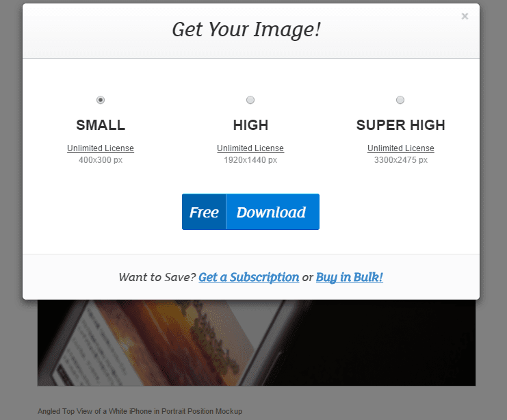
Task: Select the SUPER HIGH size radio button
Action: coord(400,100)
